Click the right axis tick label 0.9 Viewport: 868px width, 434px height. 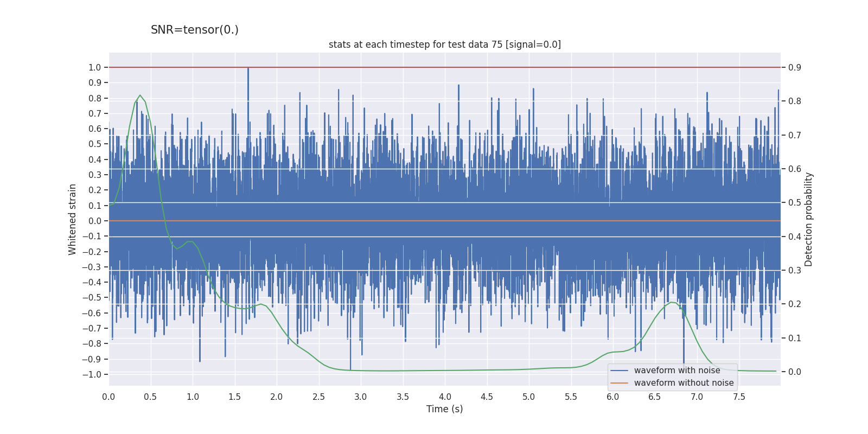(795, 67)
